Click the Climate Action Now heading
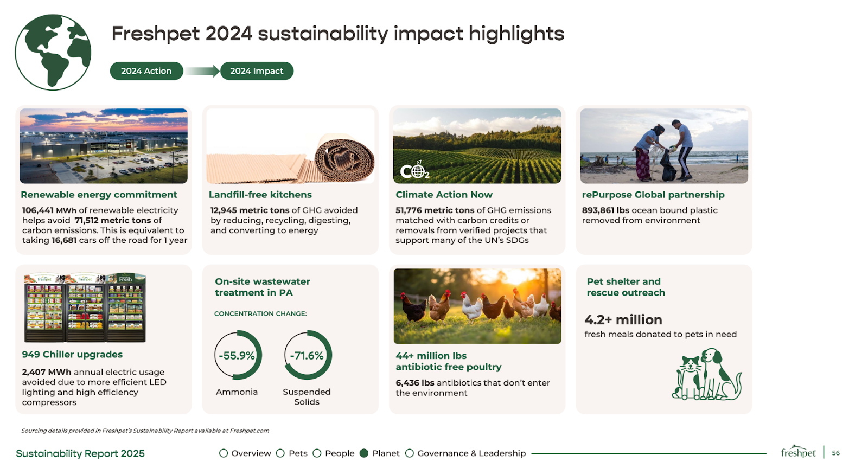Screen dimensions: 868x468 [444, 195]
